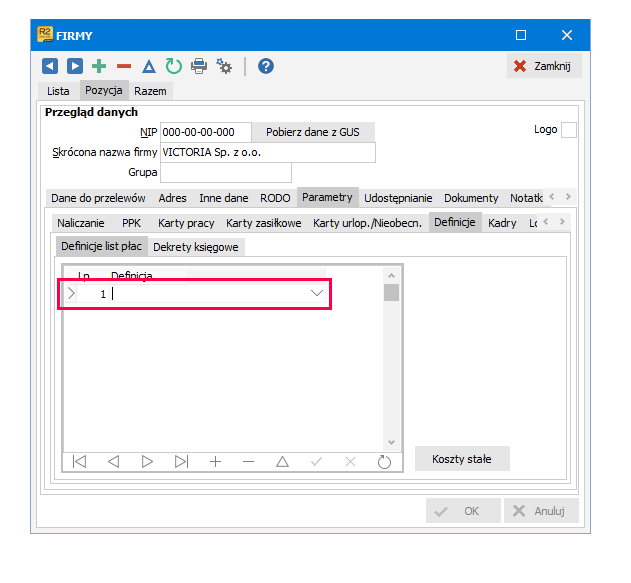This screenshot has height=583, width=631.
Task: Insert row with grid navigator plus
Action: coord(216,461)
